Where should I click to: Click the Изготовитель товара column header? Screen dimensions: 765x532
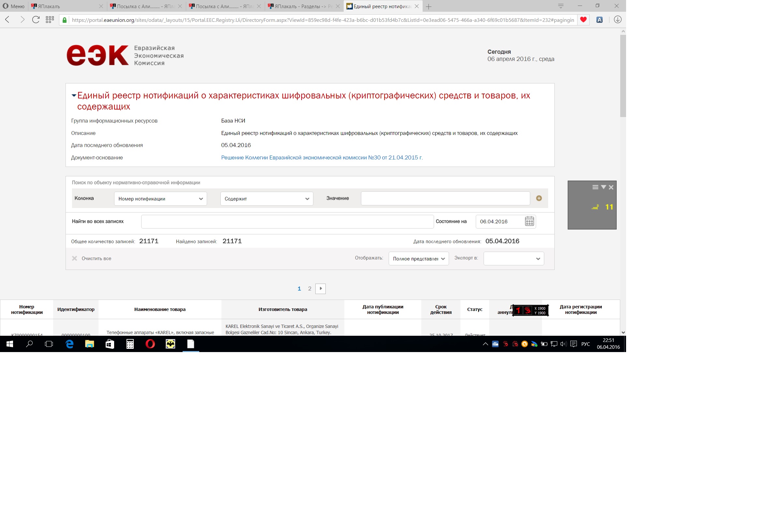tap(283, 309)
